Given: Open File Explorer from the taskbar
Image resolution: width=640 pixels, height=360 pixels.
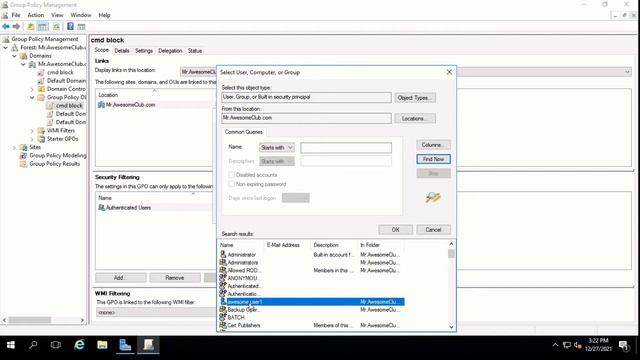Looking at the screenshot, I should [102, 345].
